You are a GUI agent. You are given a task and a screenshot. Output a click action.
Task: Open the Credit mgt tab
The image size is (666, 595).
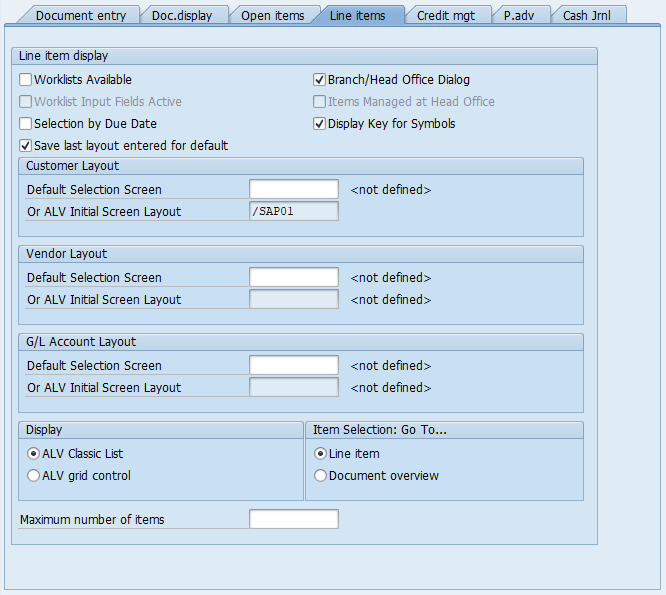tap(446, 16)
